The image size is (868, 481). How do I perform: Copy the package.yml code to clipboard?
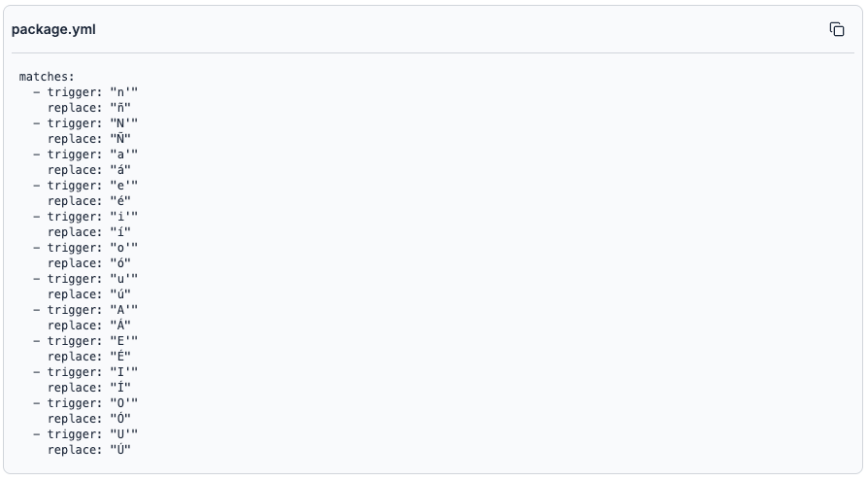pyautogui.click(x=837, y=29)
